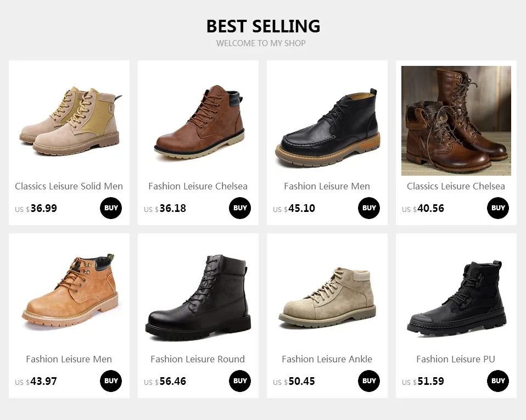The width and height of the screenshot is (526, 420).
Task: Click the Fashion Leisure Round title
Action: (198, 359)
